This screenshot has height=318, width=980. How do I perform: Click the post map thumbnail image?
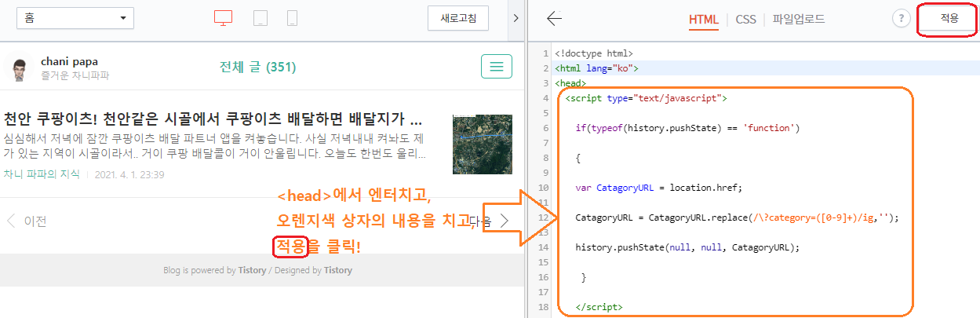pyautogui.click(x=483, y=144)
